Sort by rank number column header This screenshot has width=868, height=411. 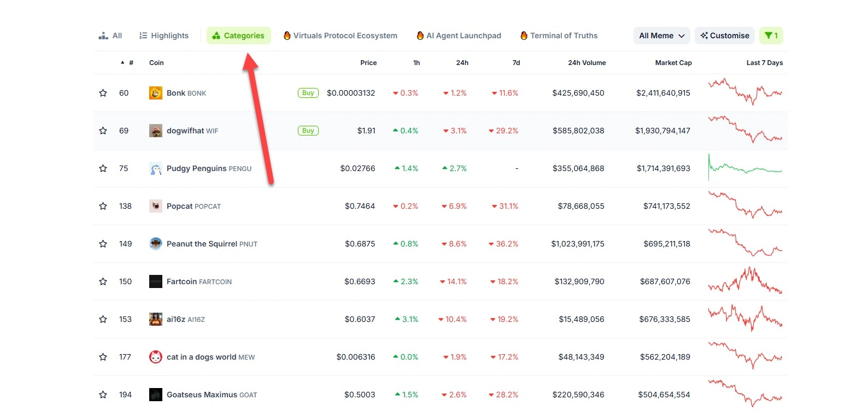pos(131,63)
